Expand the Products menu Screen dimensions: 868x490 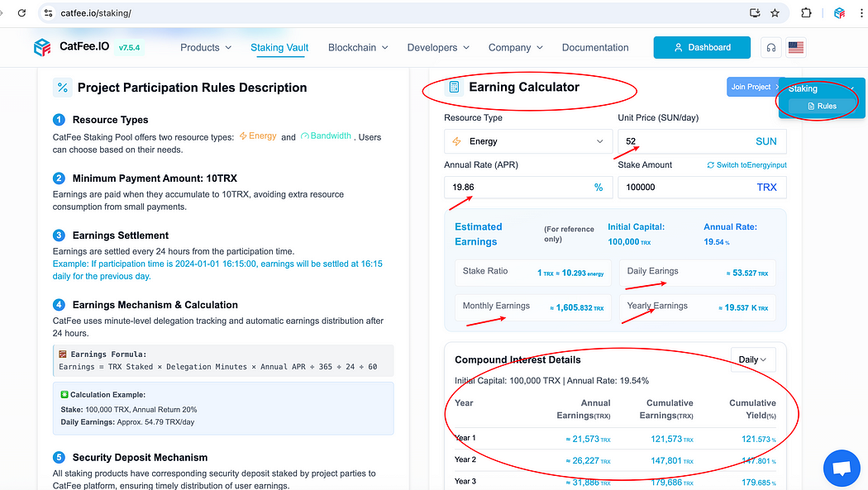pyautogui.click(x=206, y=48)
